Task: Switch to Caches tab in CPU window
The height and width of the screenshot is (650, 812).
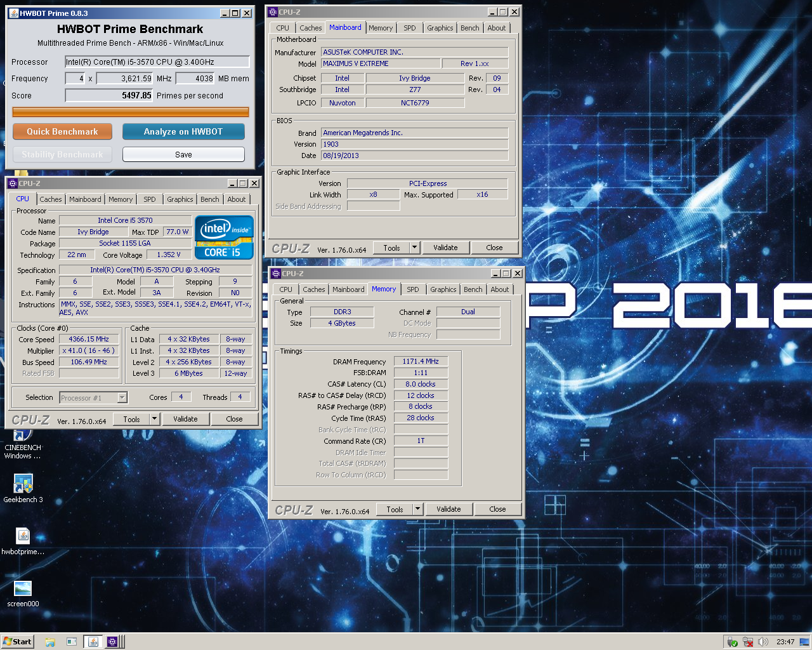Action: 51,199
